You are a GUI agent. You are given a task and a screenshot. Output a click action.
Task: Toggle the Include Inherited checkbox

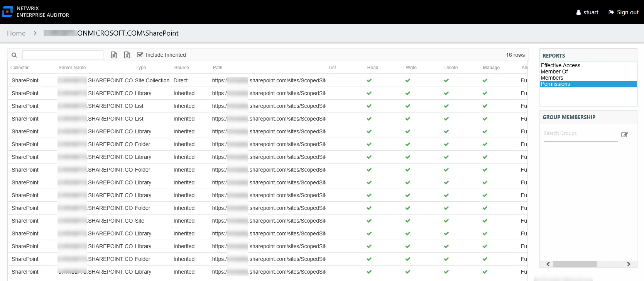coord(140,55)
